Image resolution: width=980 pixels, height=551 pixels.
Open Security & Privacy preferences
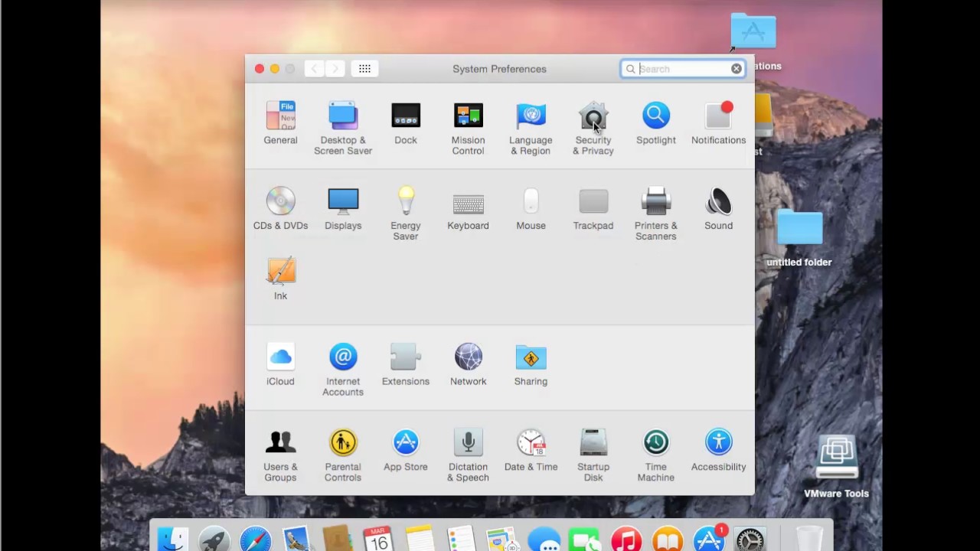point(593,128)
